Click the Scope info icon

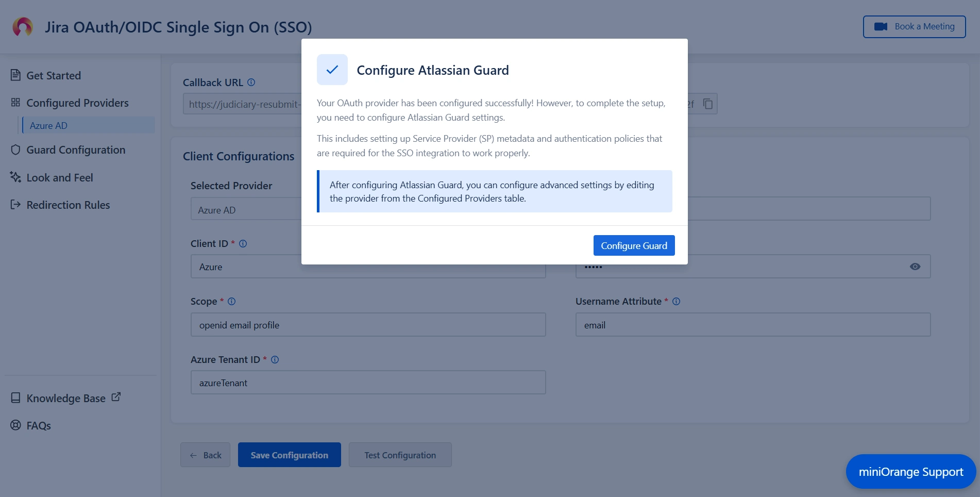point(231,302)
